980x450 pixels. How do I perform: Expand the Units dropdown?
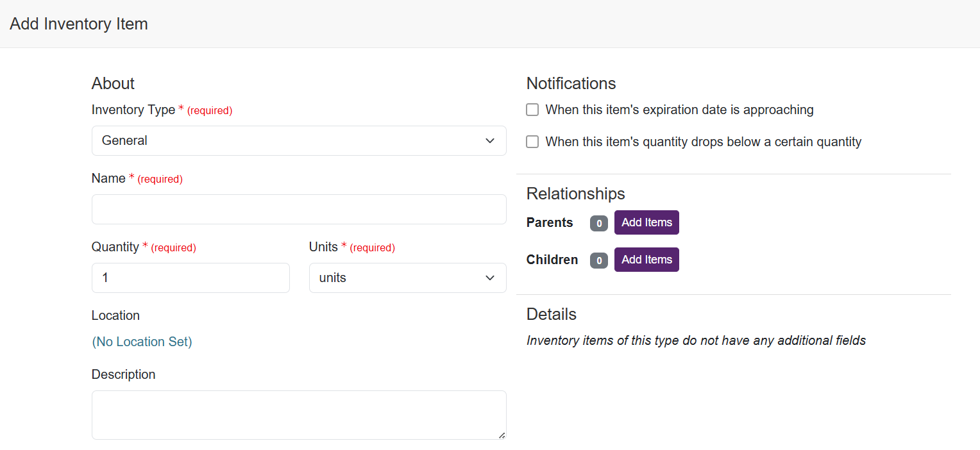[407, 278]
